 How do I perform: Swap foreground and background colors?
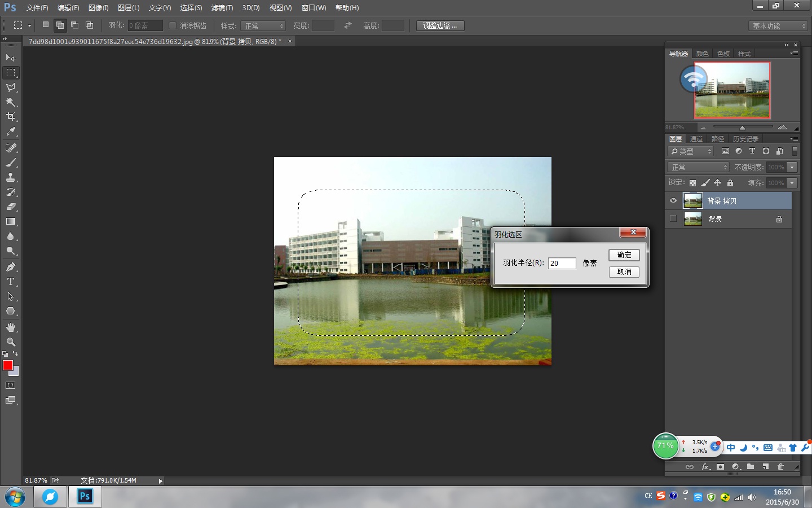(15, 354)
